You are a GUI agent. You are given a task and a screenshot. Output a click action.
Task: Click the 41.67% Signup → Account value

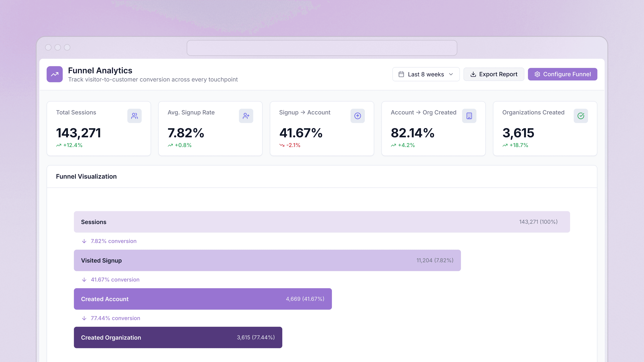(x=301, y=133)
